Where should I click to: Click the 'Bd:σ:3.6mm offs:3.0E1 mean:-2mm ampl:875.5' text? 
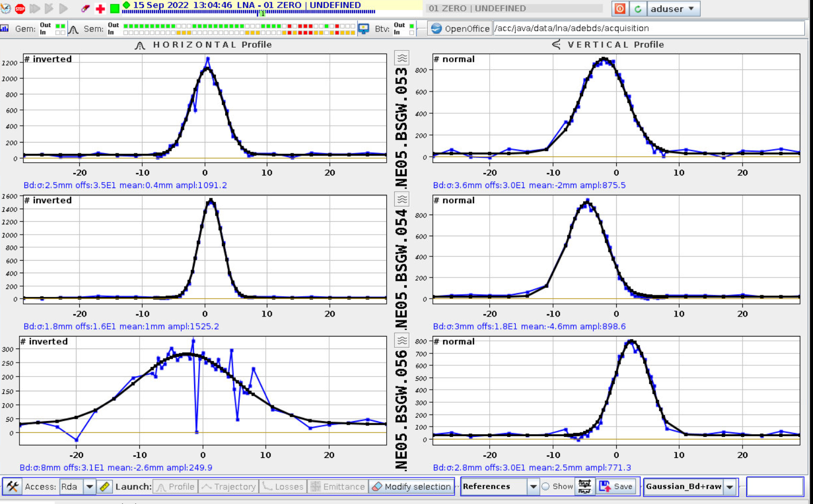tap(529, 185)
